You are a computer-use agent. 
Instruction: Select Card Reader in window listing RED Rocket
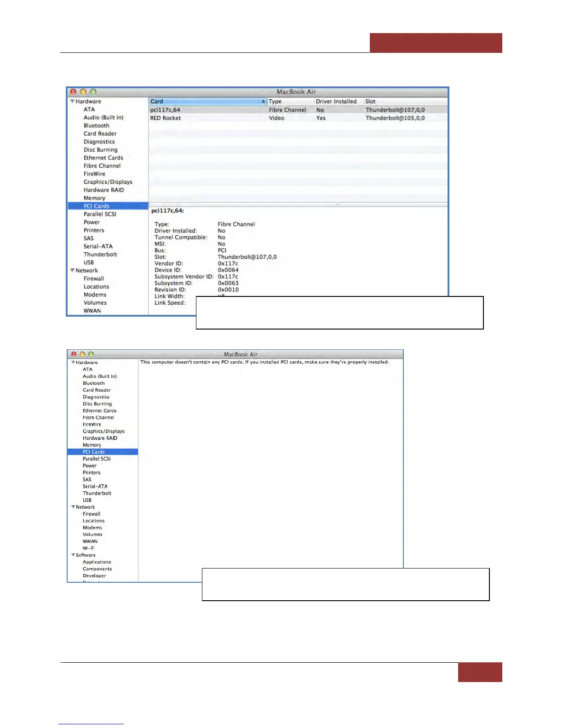(100, 134)
